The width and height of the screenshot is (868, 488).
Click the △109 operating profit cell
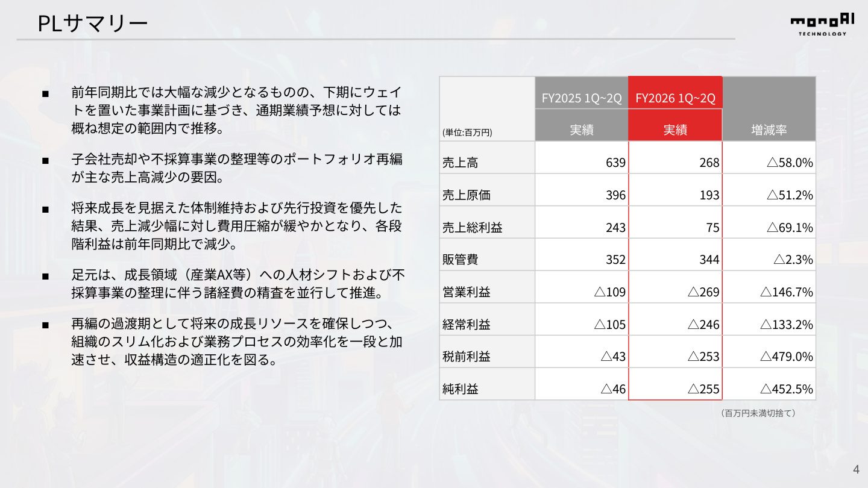pos(582,287)
